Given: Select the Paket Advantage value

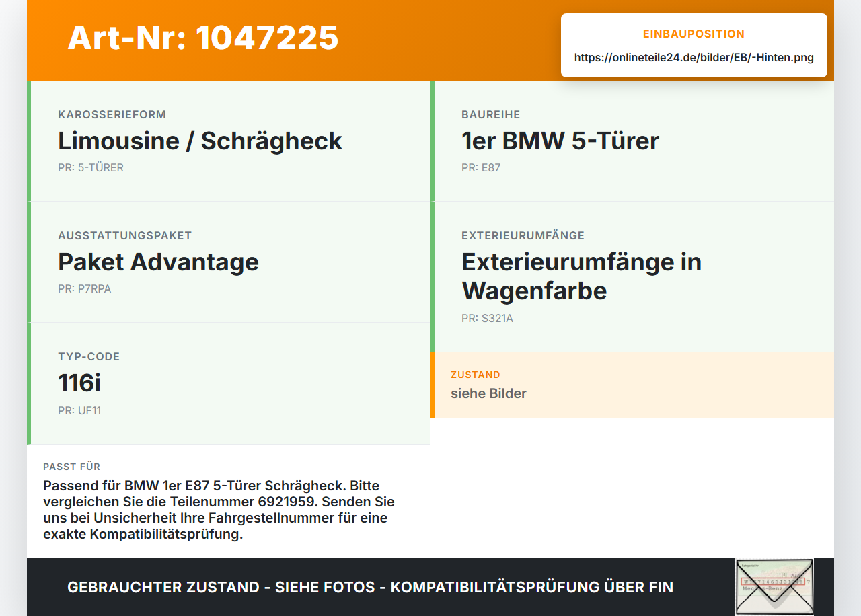Looking at the screenshot, I should tap(158, 262).
